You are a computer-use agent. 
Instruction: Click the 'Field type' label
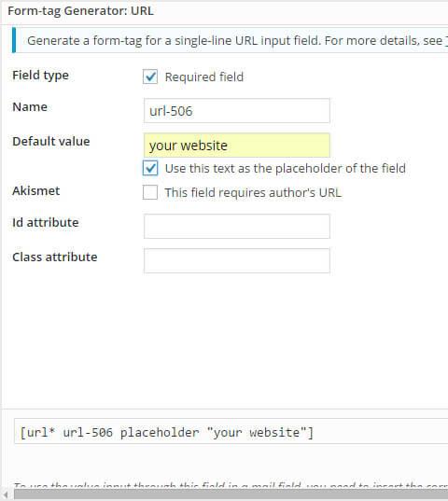click(x=40, y=76)
